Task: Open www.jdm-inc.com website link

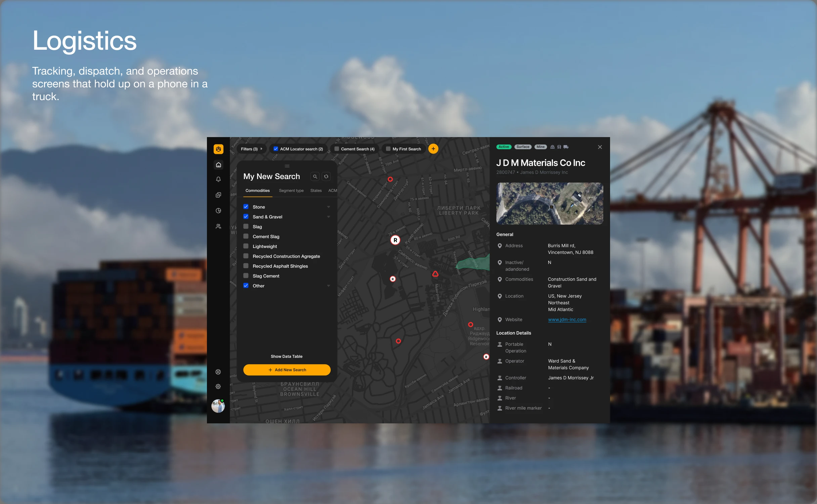Action: coord(567,320)
